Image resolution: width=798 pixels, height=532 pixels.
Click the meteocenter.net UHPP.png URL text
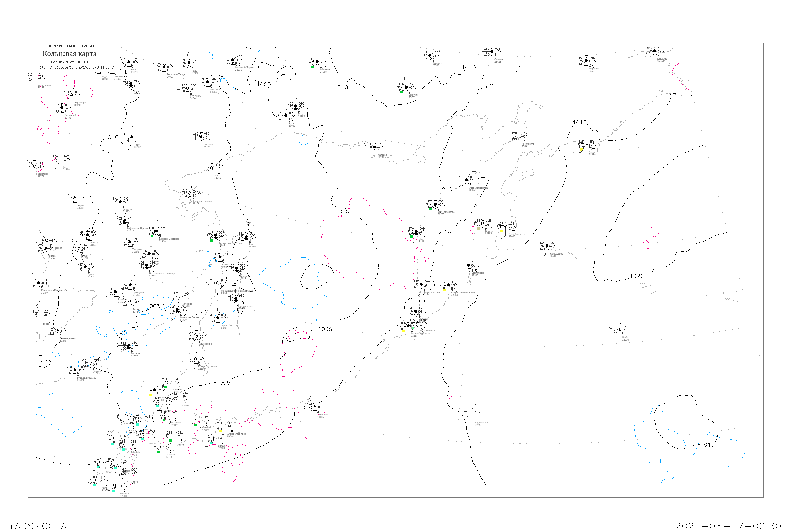tap(75, 68)
